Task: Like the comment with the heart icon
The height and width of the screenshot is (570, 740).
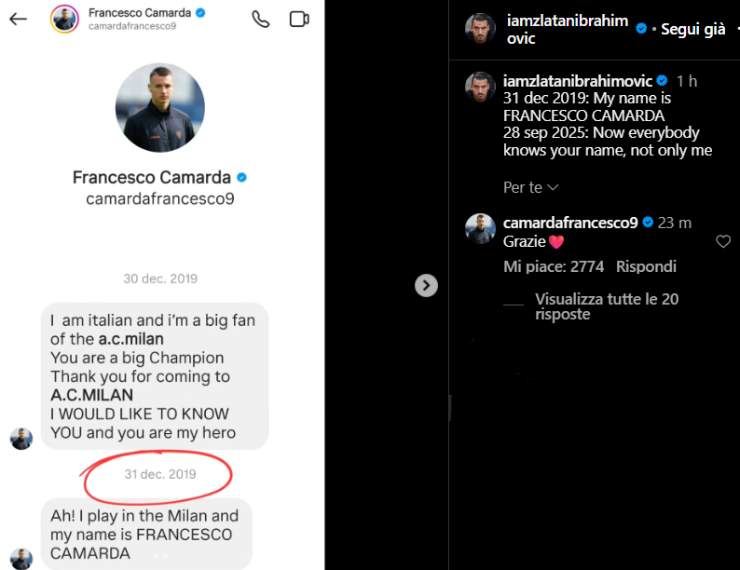Action: tap(723, 242)
